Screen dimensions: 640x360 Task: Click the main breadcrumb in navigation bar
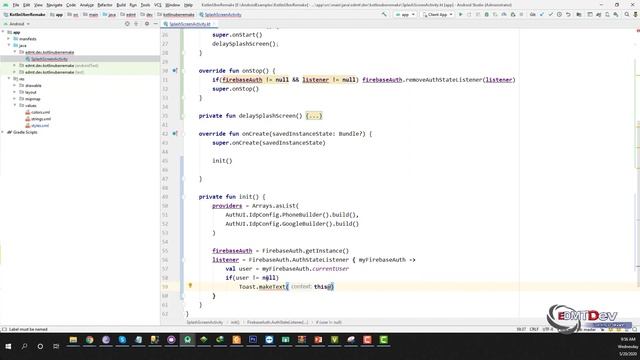pyautogui.click(x=91, y=14)
